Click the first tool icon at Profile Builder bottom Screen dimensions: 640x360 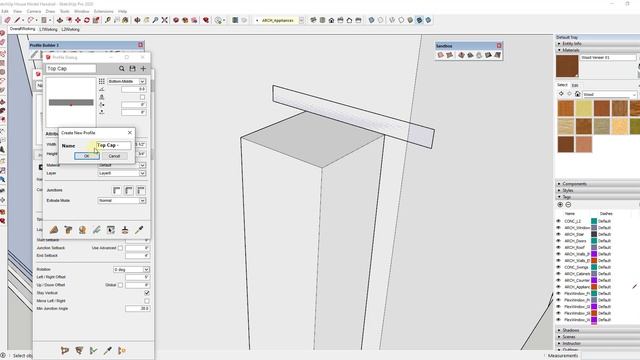pyautogui.click(x=64, y=350)
